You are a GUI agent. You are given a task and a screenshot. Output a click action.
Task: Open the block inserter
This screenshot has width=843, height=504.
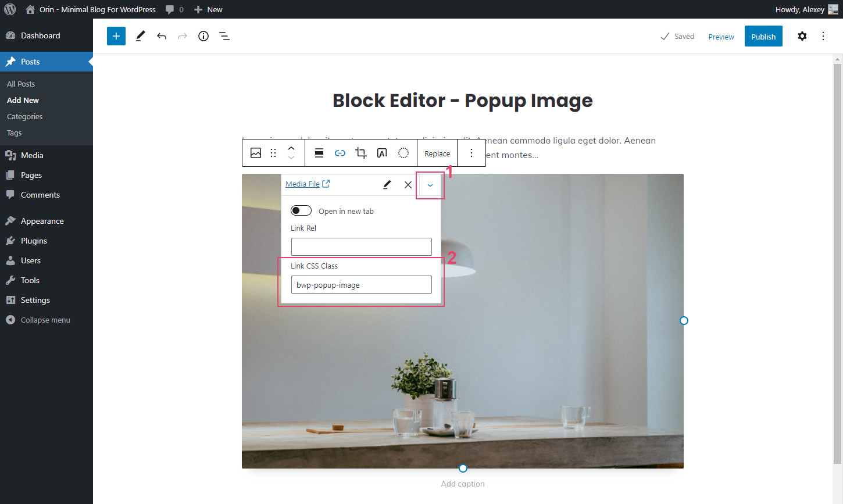coord(116,36)
